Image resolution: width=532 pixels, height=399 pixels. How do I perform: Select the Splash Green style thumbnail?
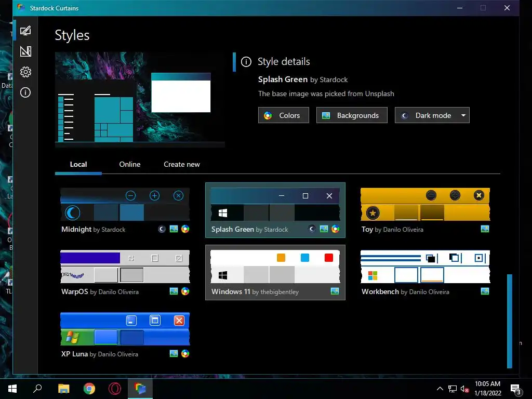pos(275,204)
